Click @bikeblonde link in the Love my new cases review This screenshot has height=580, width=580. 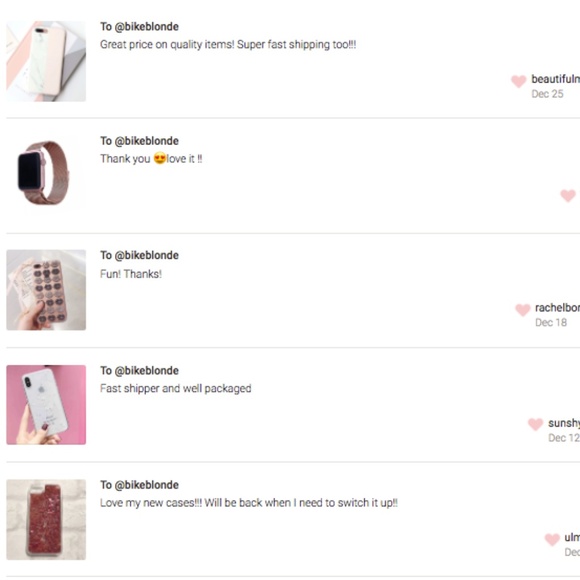click(x=146, y=485)
